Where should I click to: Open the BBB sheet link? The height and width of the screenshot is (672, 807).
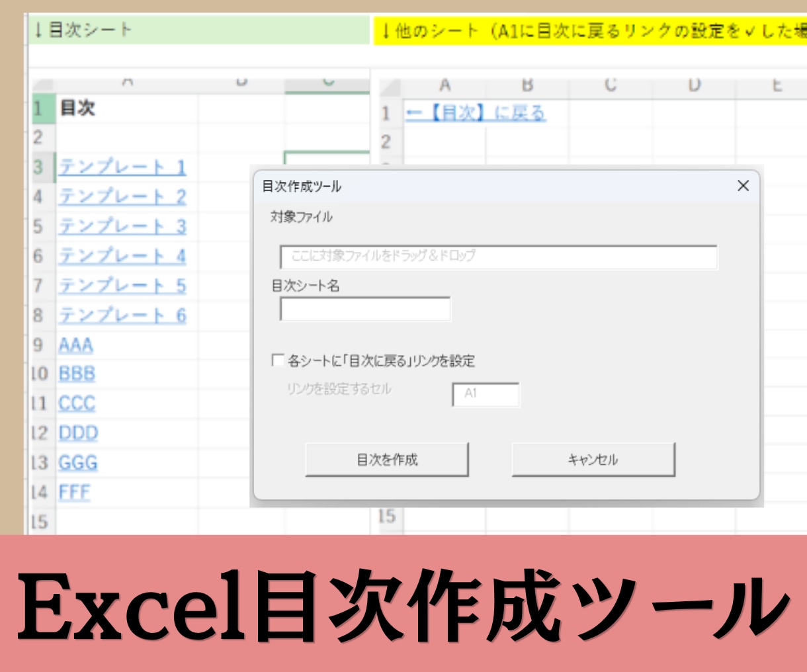[77, 374]
